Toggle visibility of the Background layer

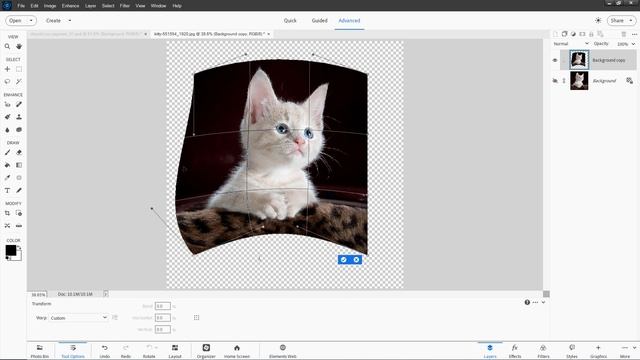coord(555,80)
